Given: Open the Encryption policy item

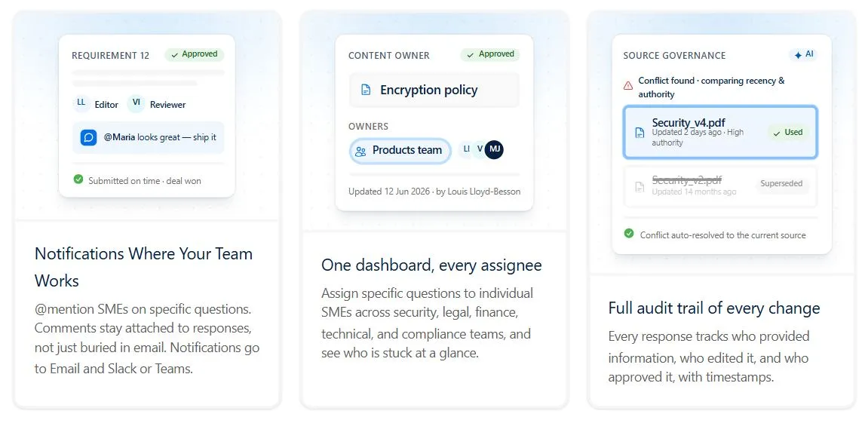Looking at the screenshot, I should 434,90.
